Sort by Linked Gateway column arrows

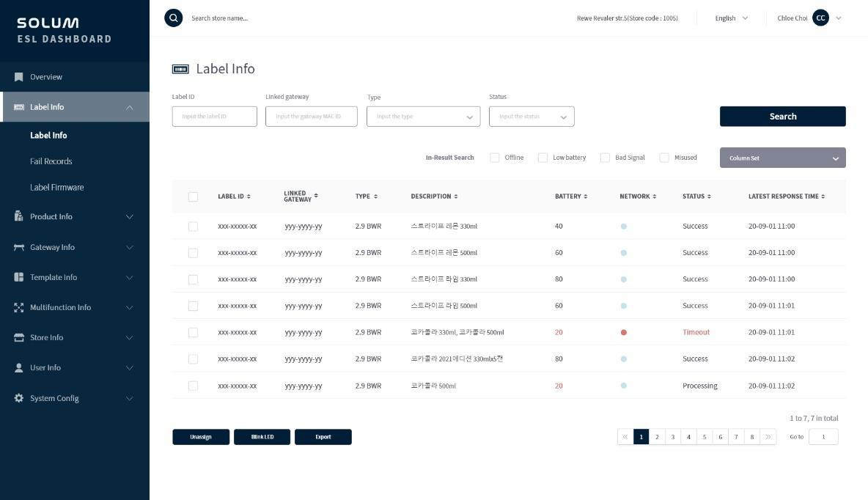(x=316, y=196)
